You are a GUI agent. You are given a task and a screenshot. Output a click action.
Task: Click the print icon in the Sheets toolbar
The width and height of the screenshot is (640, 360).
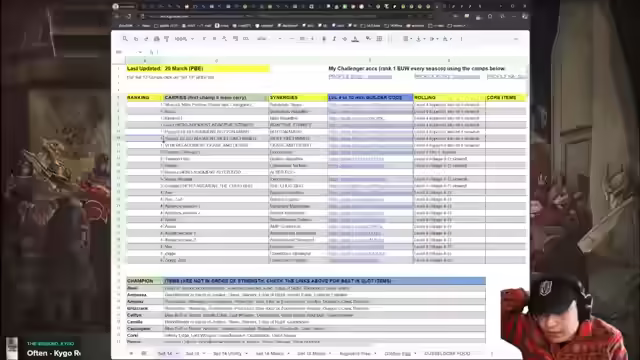(x=156, y=39)
